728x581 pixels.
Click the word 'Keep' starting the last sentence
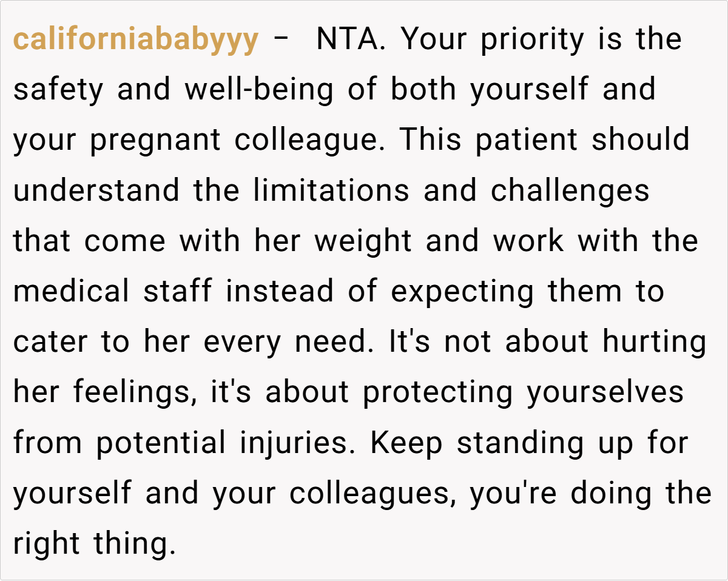click(x=406, y=443)
